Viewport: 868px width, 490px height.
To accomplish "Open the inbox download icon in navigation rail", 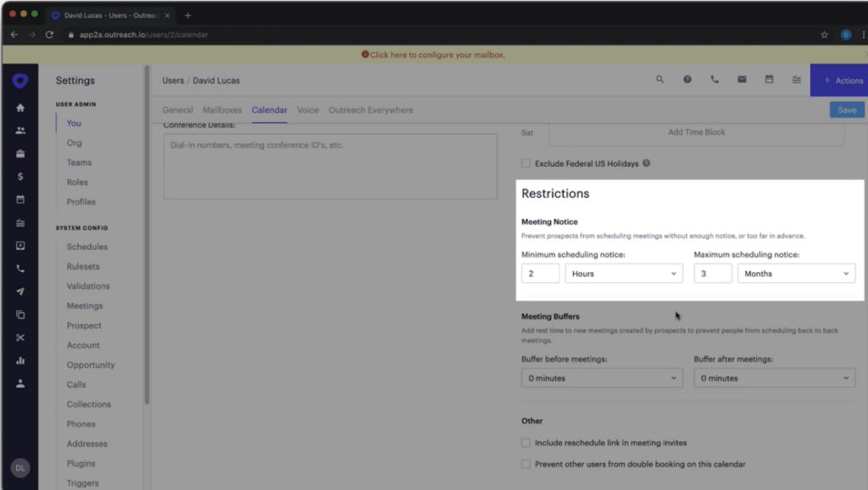I will (20, 245).
